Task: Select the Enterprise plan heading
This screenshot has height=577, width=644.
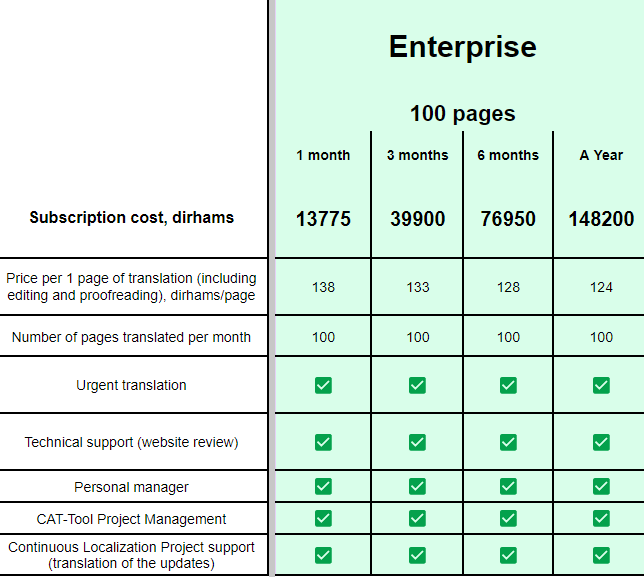Action: [x=462, y=47]
